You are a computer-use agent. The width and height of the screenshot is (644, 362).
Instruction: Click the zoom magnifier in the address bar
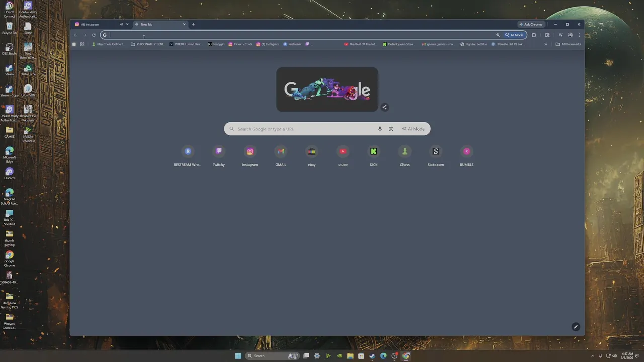click(498, 35)
